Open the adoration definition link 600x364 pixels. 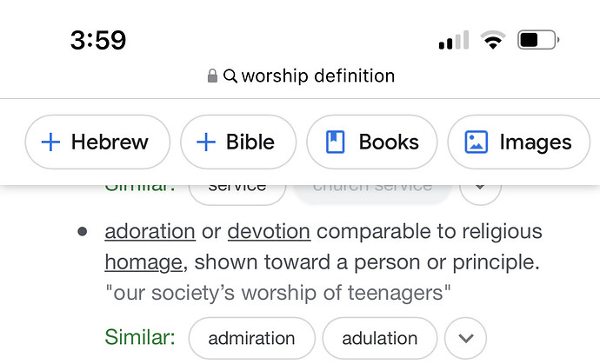click(x=150, y=232)
